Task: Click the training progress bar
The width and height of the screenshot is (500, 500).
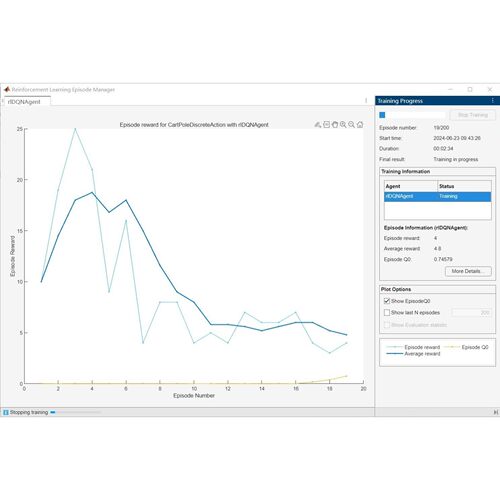Action: [412, 115]
